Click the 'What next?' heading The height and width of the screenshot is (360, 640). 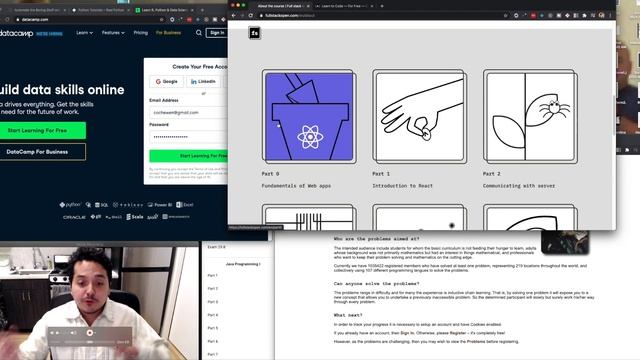[x=348, y=315]
